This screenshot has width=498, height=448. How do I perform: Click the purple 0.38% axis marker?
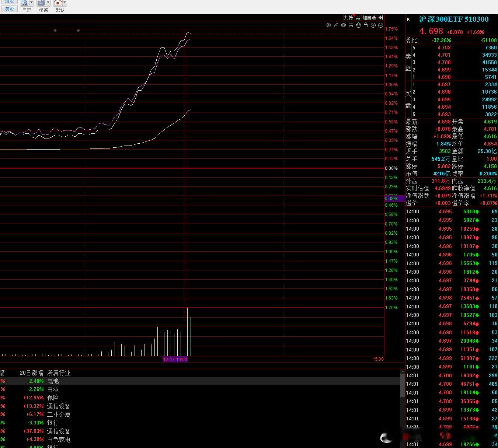[x=394, y=199]
